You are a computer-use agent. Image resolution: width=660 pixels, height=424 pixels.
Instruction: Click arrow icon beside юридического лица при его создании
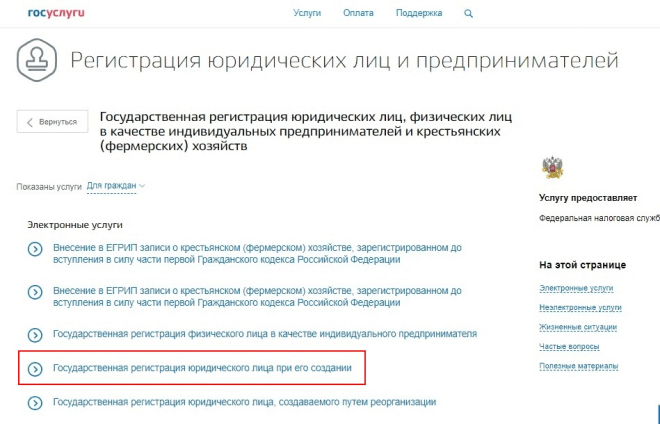pyautogui.click(x=35, y=369)
